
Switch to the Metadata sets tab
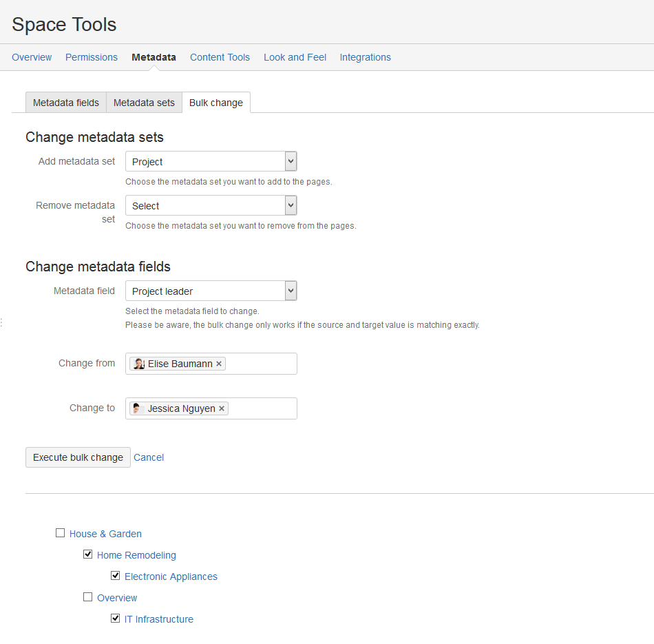pyautogui.click(x=144, y=103)
